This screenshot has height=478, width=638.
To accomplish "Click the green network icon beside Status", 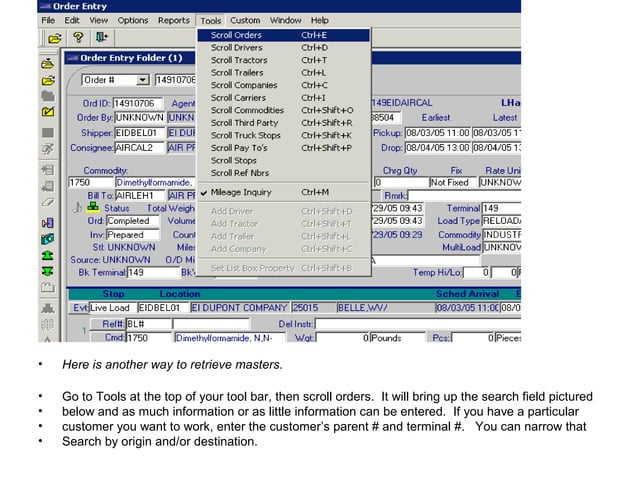I will pos(93,207).
